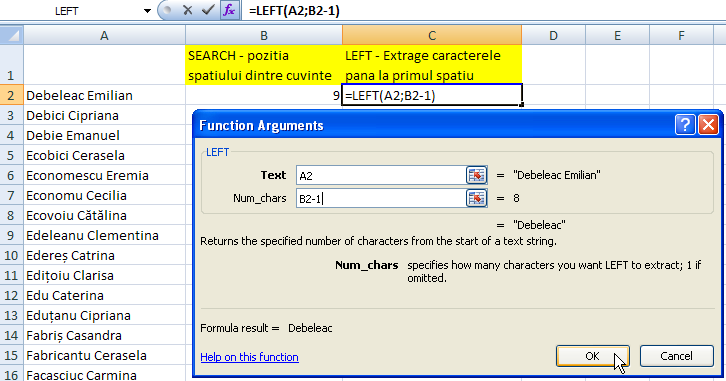Confirm the formula with the checkmark icon

(x=208, y=10)
